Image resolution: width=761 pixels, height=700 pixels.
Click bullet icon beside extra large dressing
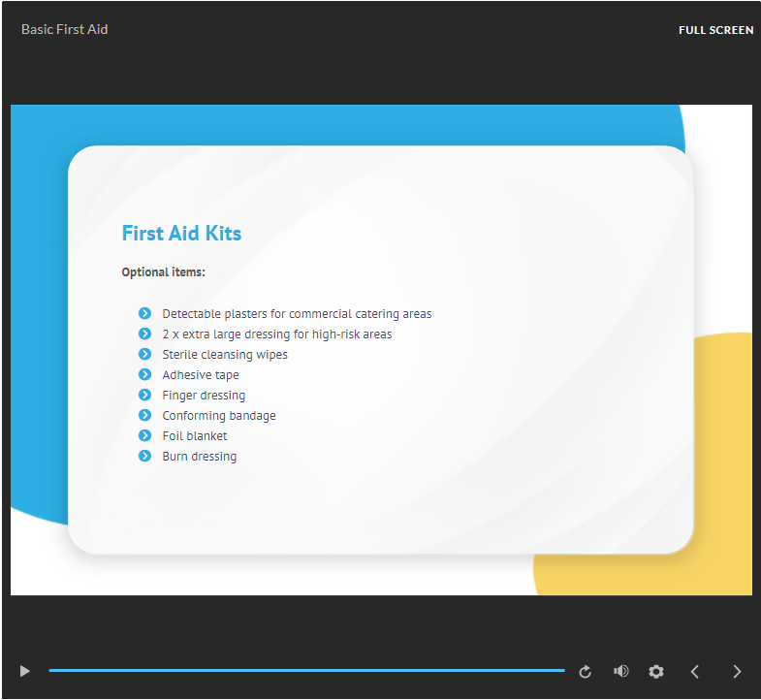point(145,334)
